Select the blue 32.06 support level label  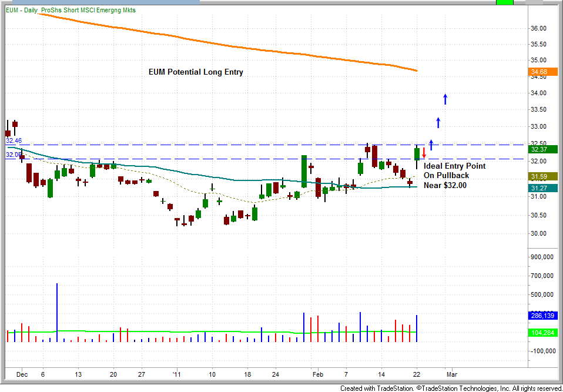[x=13, y=155]
